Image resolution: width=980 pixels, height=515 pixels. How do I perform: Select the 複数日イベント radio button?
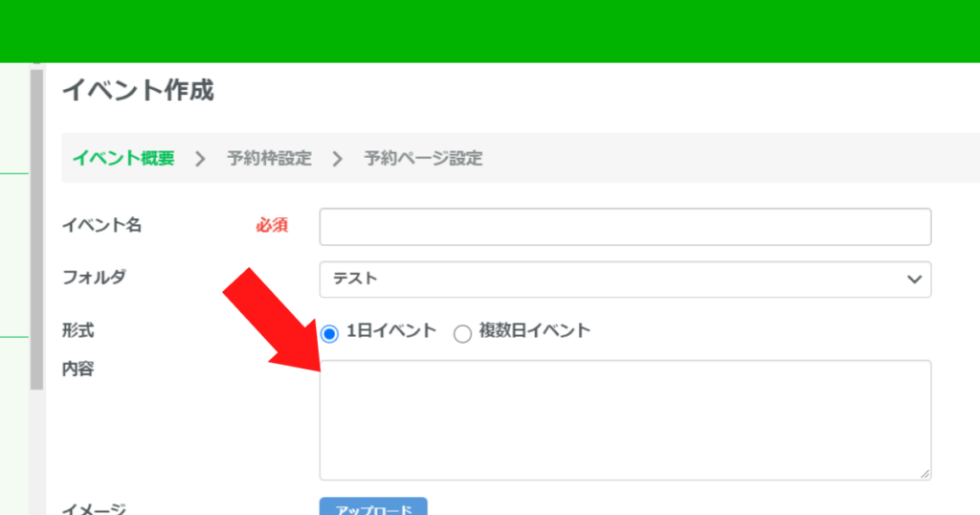point(462,334)
